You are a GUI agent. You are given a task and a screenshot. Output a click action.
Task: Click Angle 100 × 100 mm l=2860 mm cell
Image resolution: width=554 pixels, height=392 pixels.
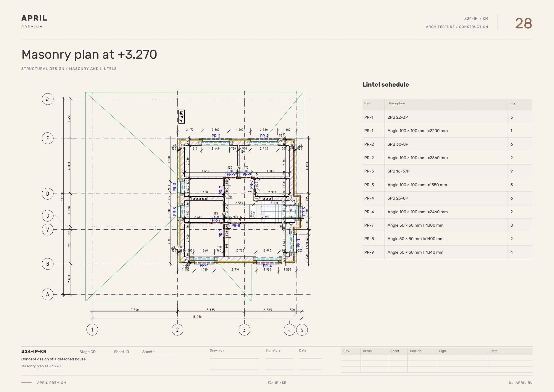click(446, 158)
